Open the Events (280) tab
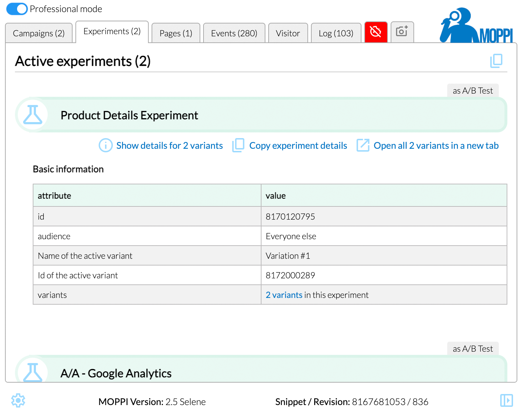 click(x=234, y=33)
